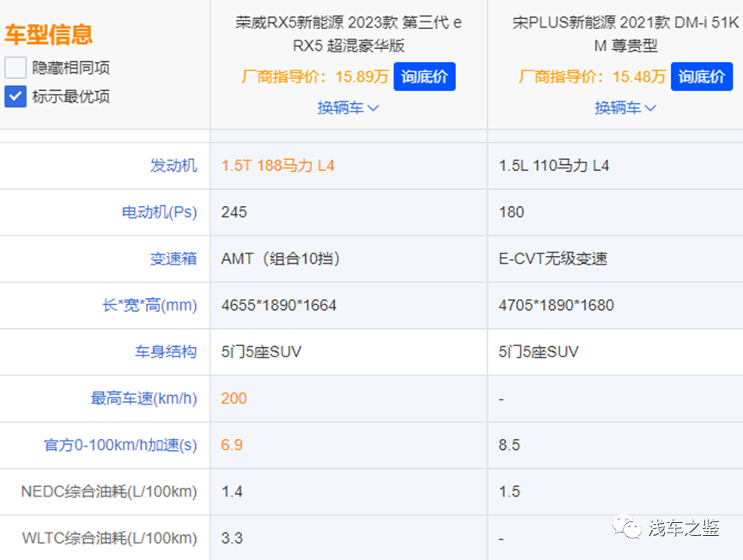Select the 1.5L 110马力 L4 engine value

(x=554, y=166)
